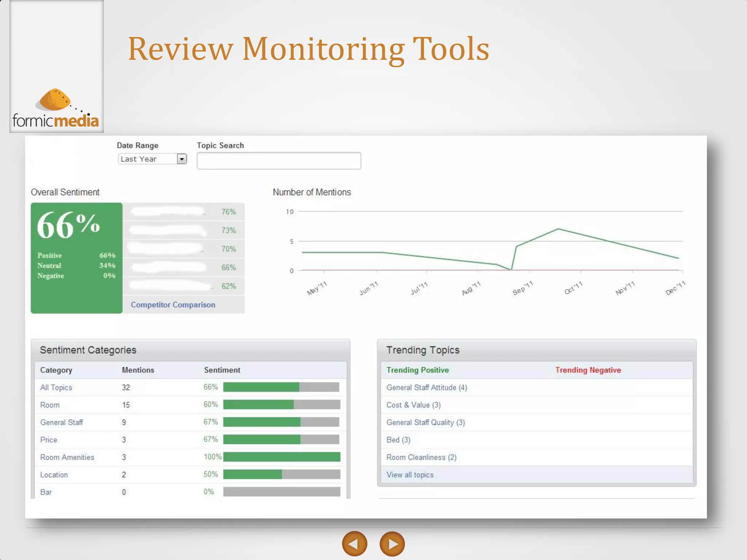
Task: Click the Mentions column header
Action: pos(138,370)
